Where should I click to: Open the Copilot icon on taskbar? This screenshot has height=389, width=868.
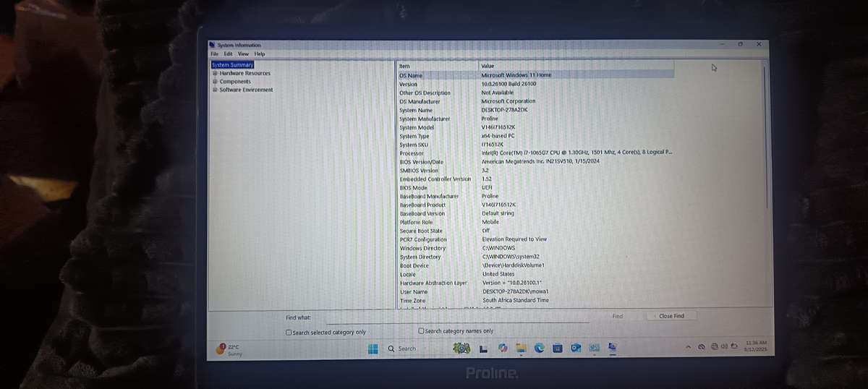[502, 349]
